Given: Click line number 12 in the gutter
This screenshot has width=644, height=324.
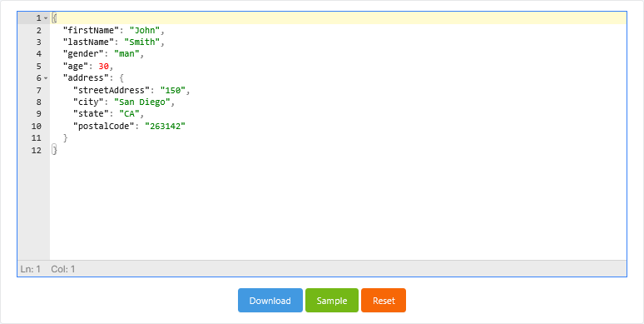Looking at the screenshot, I should point(37,150).
